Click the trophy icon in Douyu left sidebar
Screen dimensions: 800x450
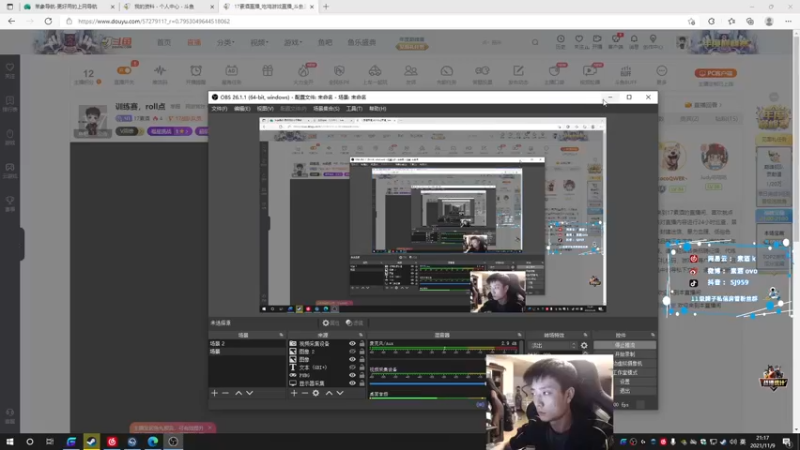pos(10,201)
